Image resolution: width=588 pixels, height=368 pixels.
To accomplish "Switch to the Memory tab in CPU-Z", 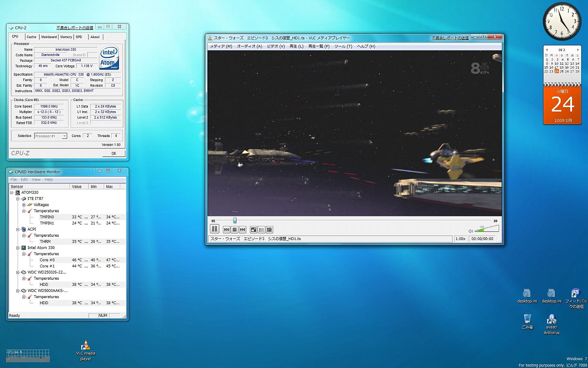I will tap(66, 37).
